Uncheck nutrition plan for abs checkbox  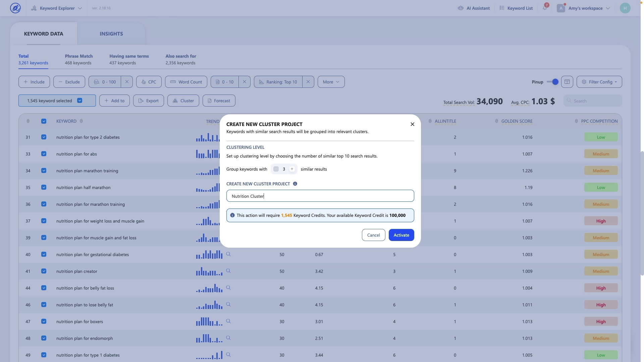coord(44,154)
